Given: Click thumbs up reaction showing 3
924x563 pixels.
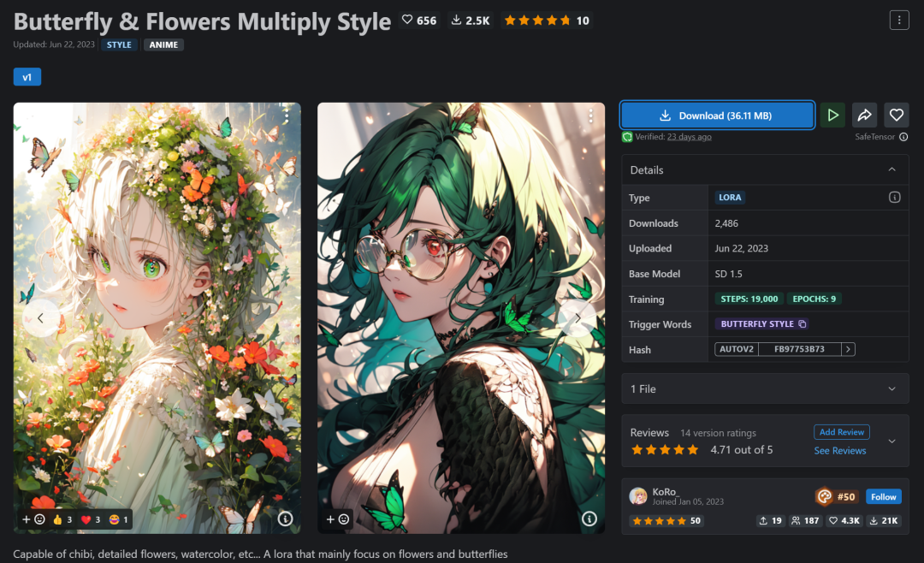Looking at the screenshot, I should [x=62, y=519].
